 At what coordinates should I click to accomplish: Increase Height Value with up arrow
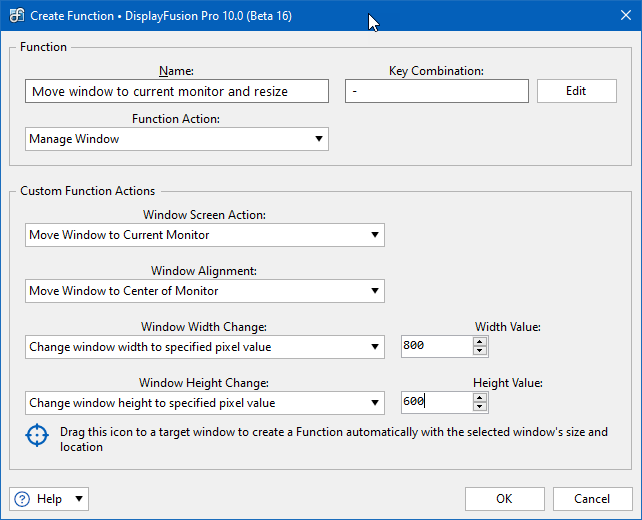click(x=480, y=398)
